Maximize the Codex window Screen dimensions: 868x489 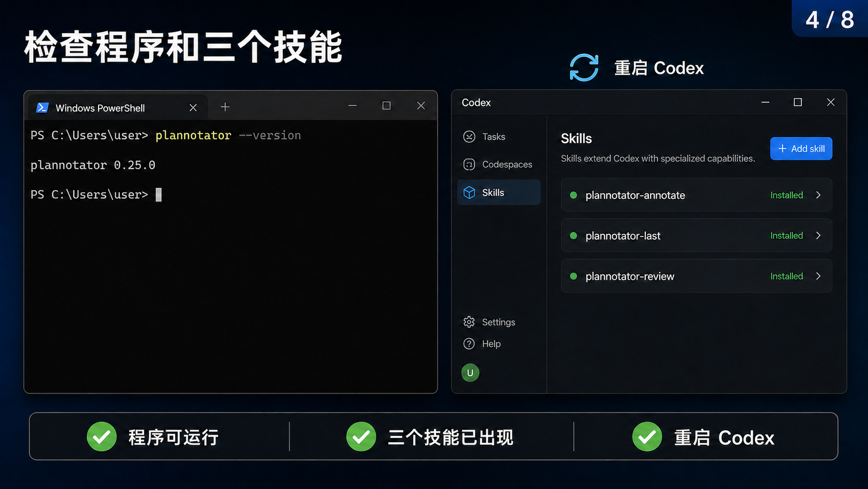(x=798, y=102)
